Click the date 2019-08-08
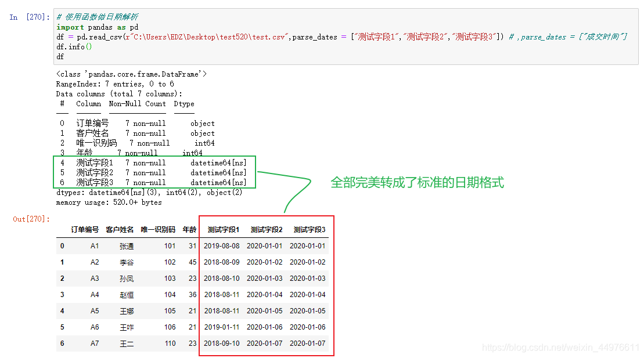The image size is (644, 358). (221, 246)
